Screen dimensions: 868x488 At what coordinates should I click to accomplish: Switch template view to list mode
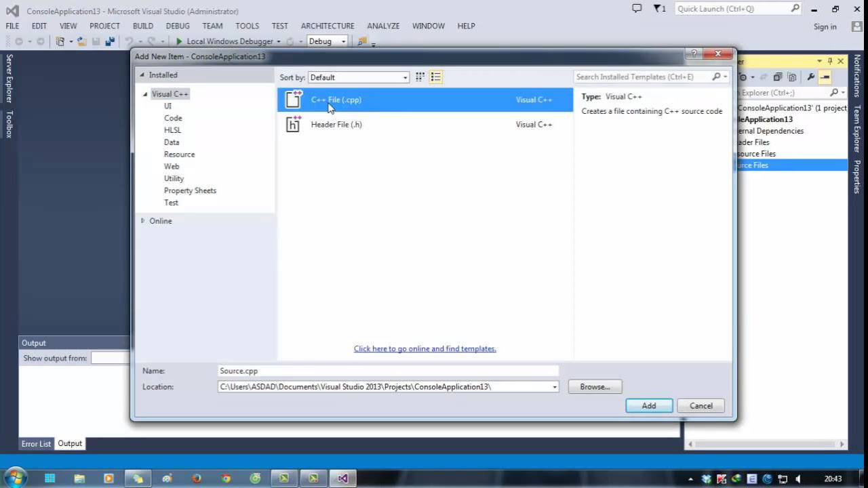[x=436, y=77]
